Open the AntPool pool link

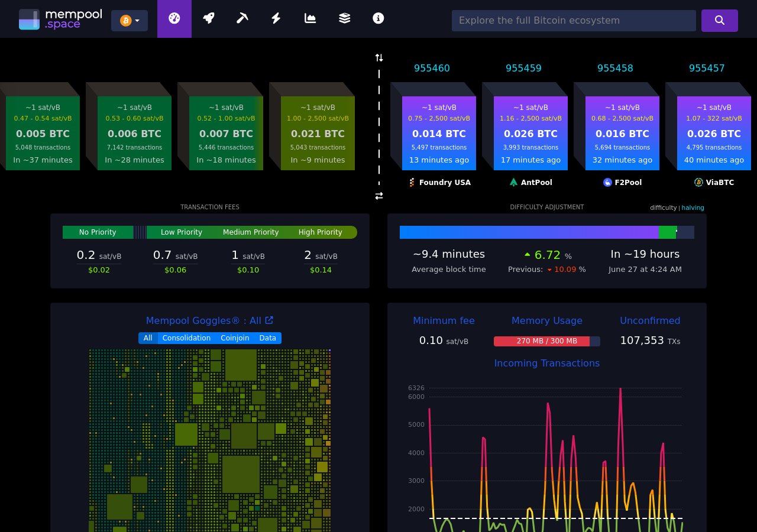(x=530, y=183)
